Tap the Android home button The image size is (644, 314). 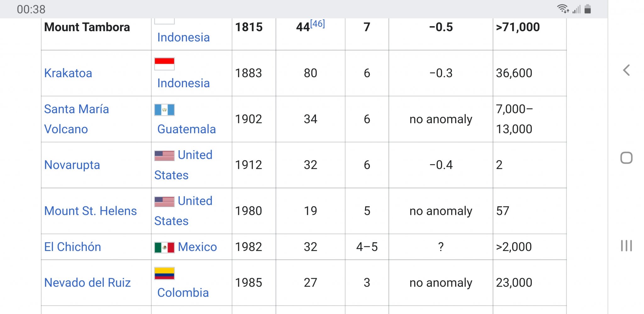(626, 158)
